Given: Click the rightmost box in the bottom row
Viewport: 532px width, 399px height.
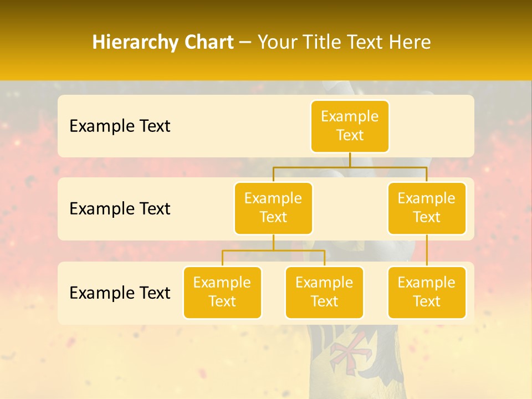Looking at the screenshot, I should coord(427,292).
